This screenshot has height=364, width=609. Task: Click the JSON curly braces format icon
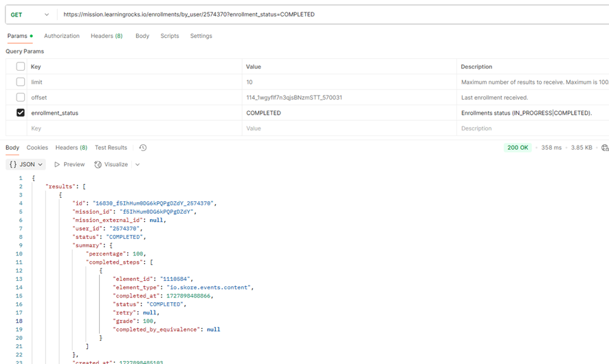(x=13, y=165)
